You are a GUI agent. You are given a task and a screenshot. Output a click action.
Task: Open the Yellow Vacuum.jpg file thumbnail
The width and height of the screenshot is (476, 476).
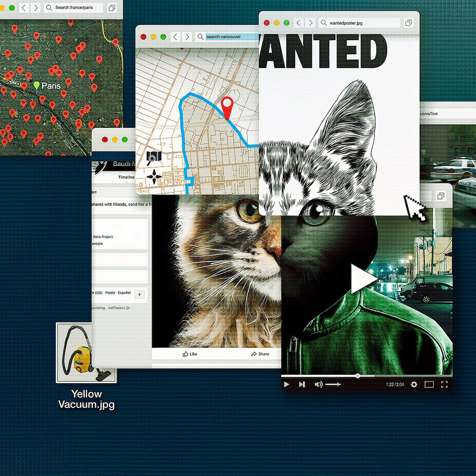[86, 353]
